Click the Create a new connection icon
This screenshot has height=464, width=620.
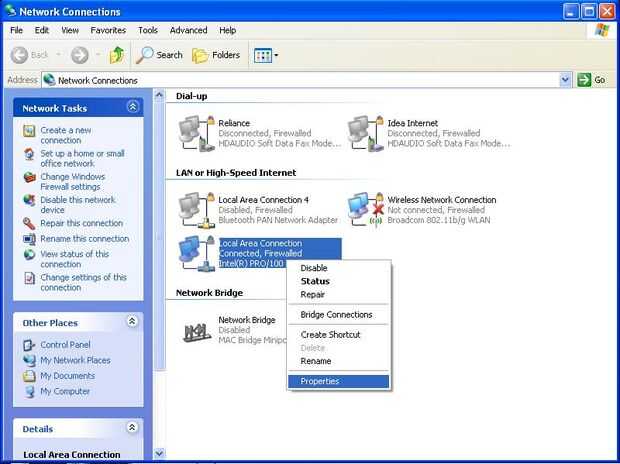[29, 131]
